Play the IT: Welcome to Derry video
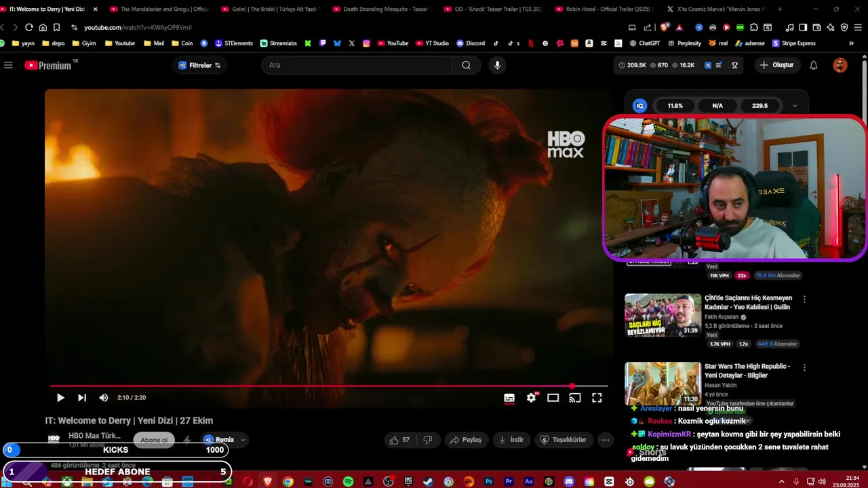 point(60,398)
